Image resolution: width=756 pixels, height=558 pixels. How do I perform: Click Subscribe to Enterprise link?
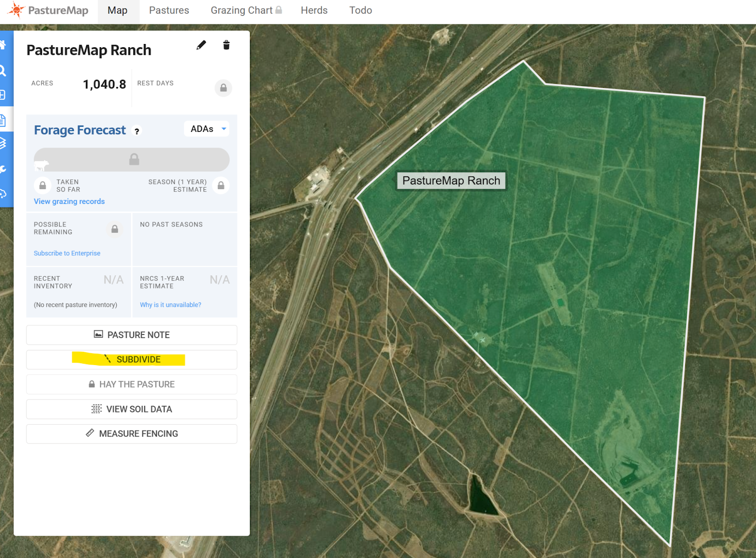pyautogui.click(x=67, y=253)
